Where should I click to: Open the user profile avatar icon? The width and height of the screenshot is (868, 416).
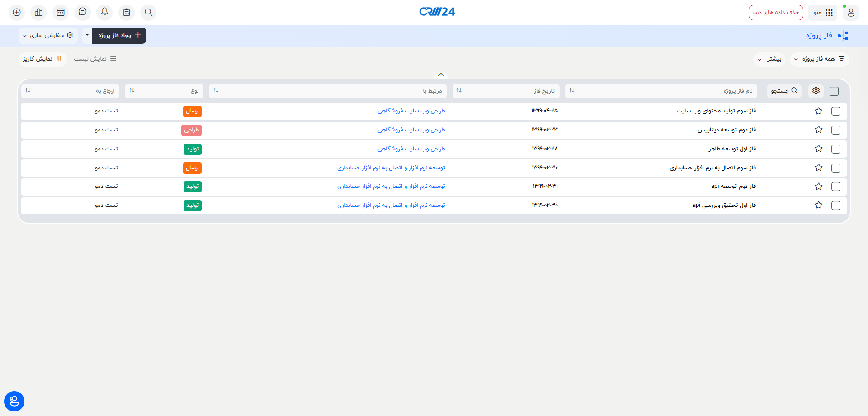tap(851, 12)
